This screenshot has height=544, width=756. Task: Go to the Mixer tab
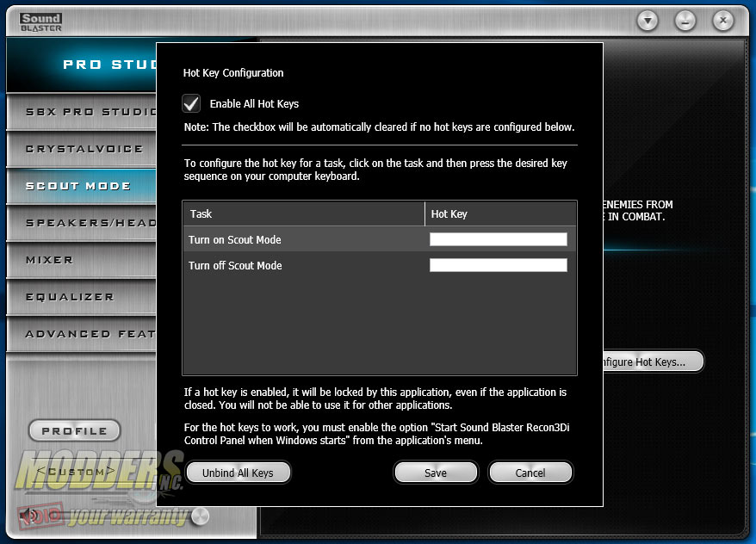tap(82, 260)
